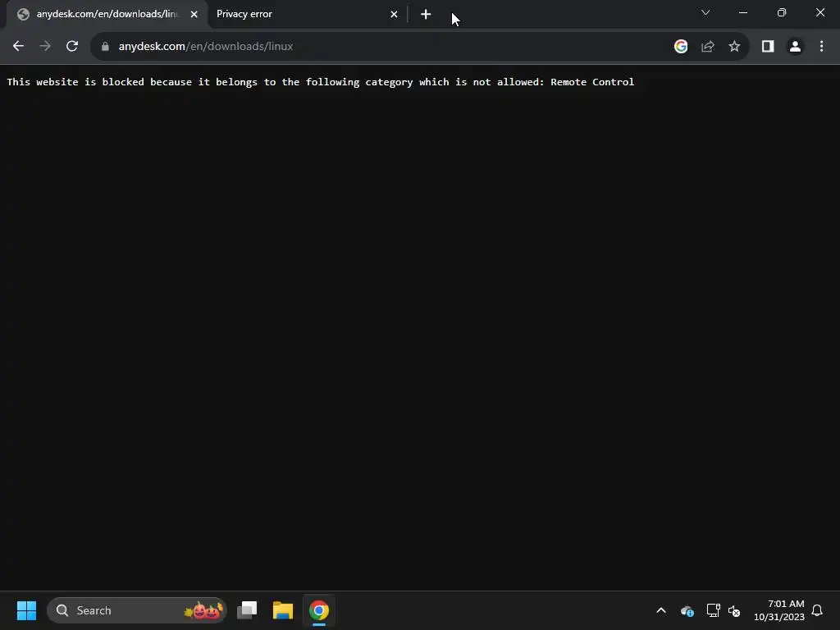This screenshot has width=840, height=630.
Task: Open the Google icon in the address bar
Action: point(681,47)
